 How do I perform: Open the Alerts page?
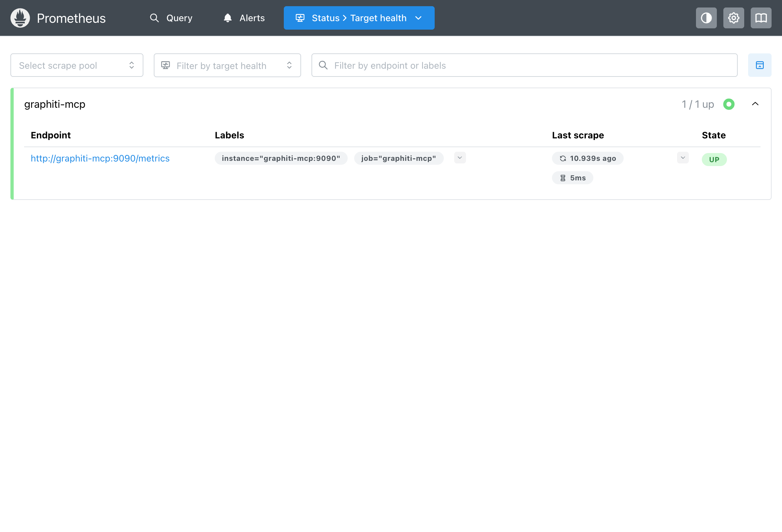pos(244,18)
